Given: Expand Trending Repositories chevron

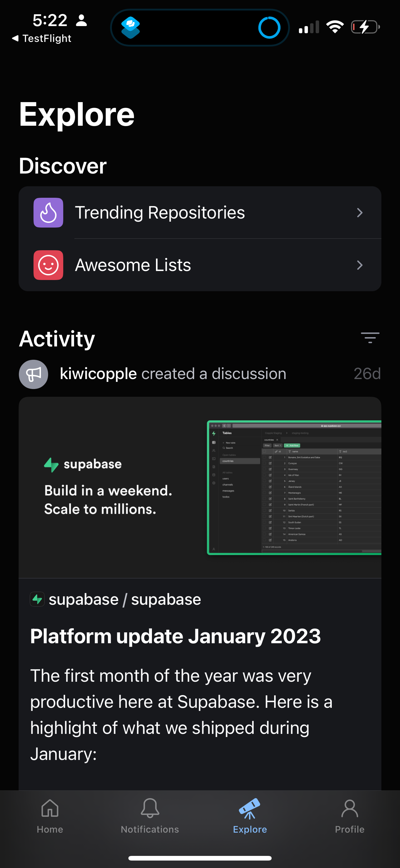Looking at the screenshot, I should click(360, 213).
